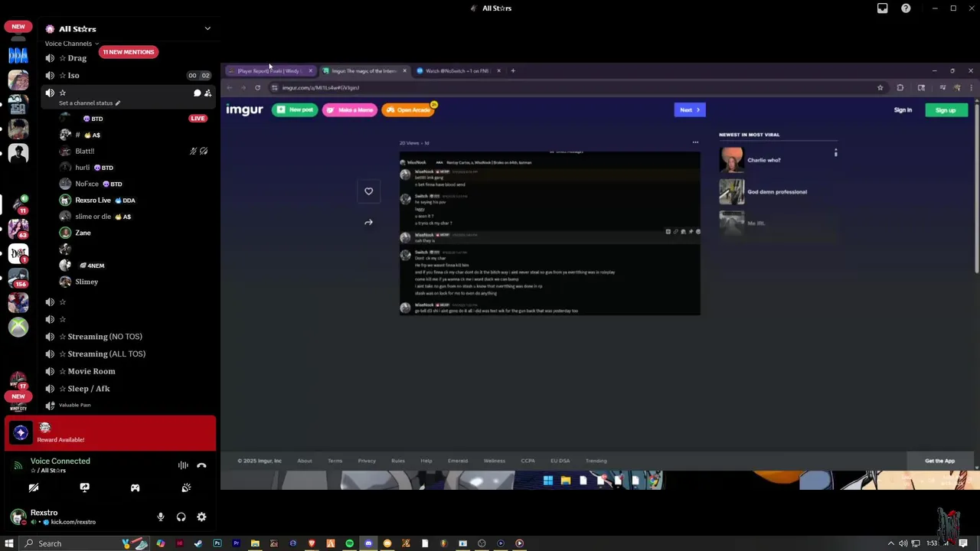Go to Next imgur post
Viewport: 980px width, 551px height.
(x=689, y=110)
